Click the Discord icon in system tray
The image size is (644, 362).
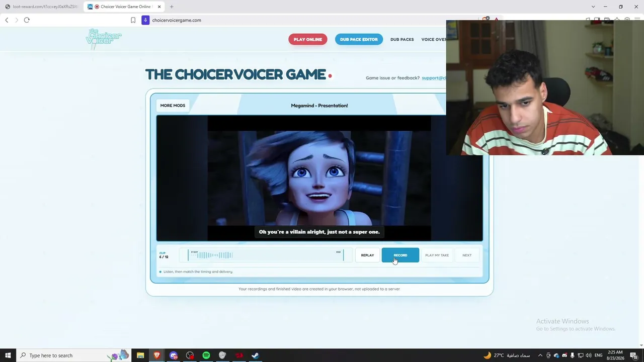pyautogui.click(x=565, y=355)
